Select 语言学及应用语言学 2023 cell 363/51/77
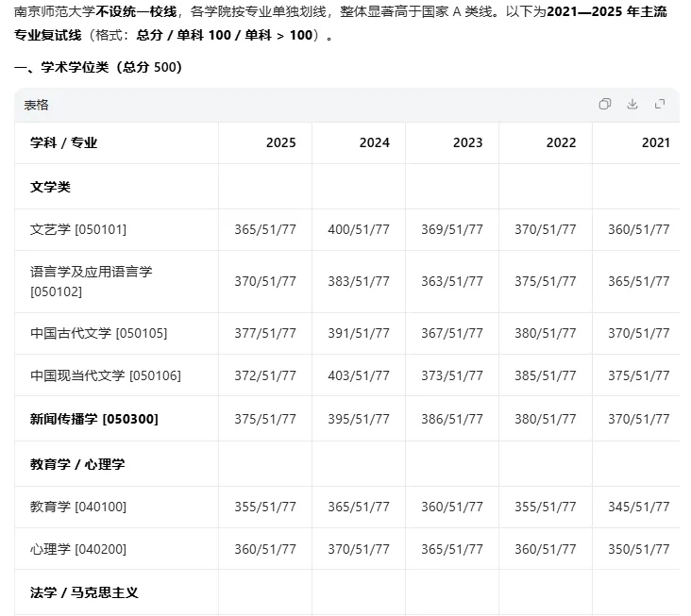 452,281
